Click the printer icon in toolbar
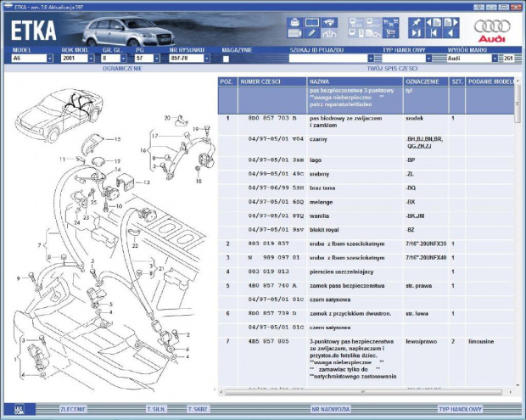Viewport: 526px width, 420px height. tap(295, 23)
